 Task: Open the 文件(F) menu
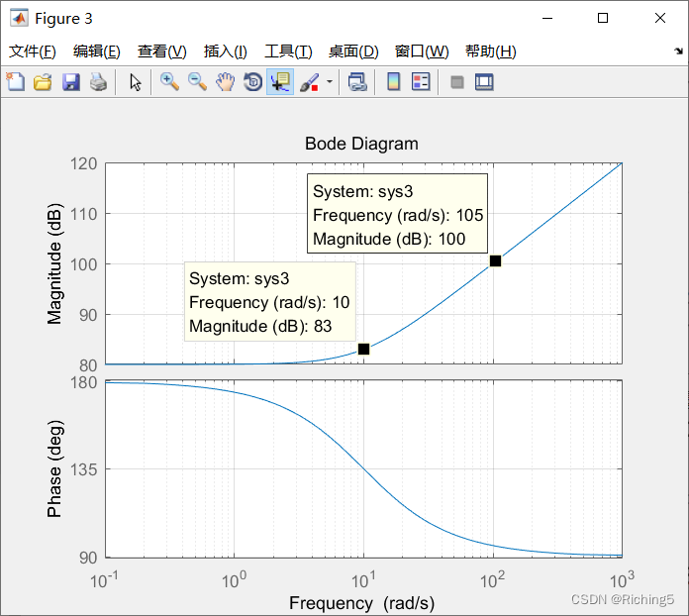pos(32,51)
